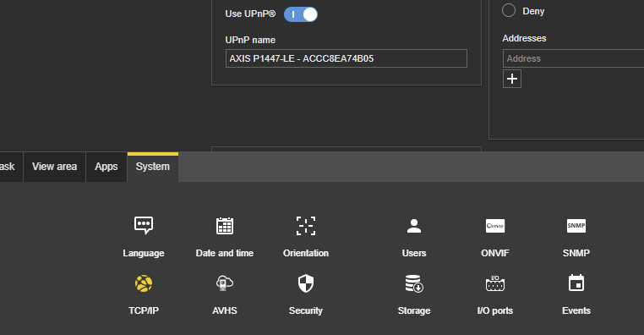
Task: Open the SNMP icon
Action: 576,226
